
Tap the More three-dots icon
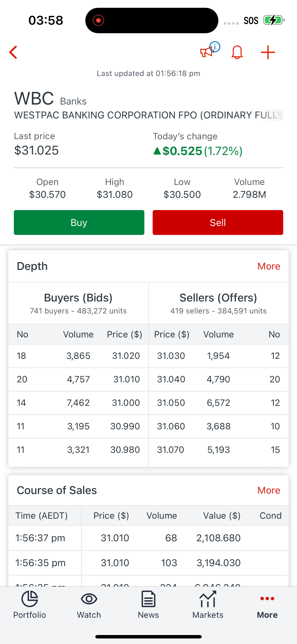point(267,598)
